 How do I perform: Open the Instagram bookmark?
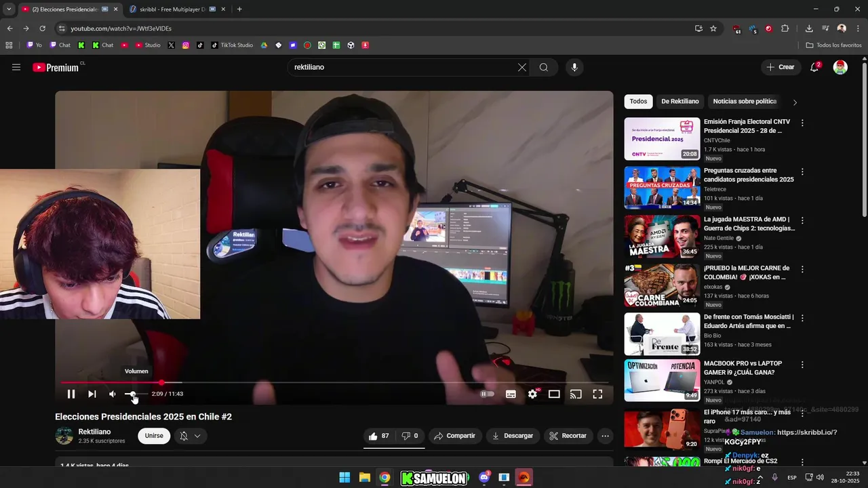click(x=186, y=45)
